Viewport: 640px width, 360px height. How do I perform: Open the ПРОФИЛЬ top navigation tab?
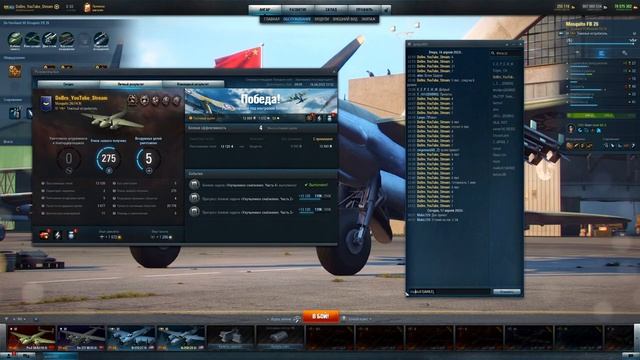coord(364,9)
